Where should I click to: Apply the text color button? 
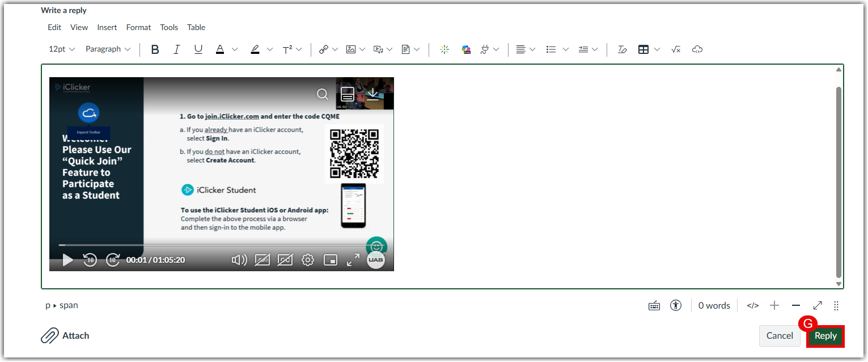coord(220,49)
